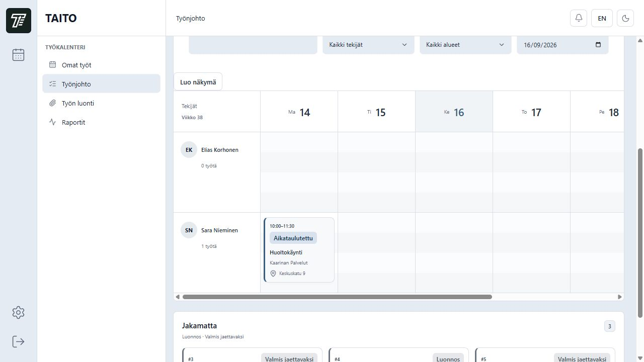Click the Työnjohto breadcrumb title

click(191, 18)
